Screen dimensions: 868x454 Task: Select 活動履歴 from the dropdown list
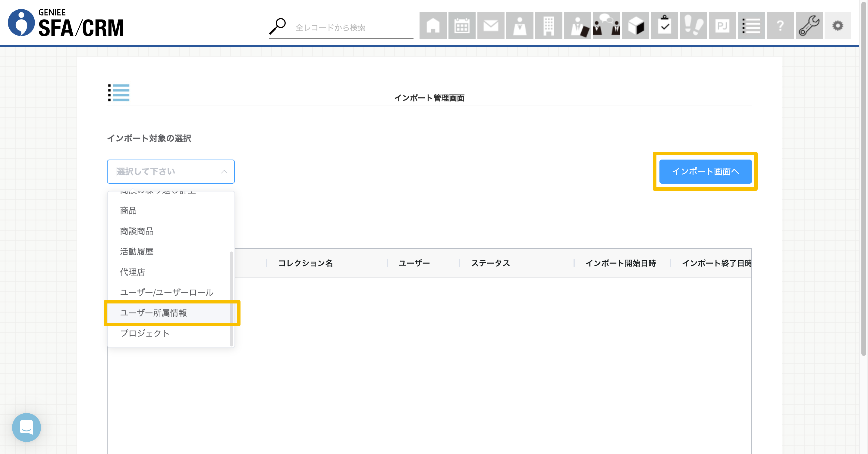click(171, 251)
